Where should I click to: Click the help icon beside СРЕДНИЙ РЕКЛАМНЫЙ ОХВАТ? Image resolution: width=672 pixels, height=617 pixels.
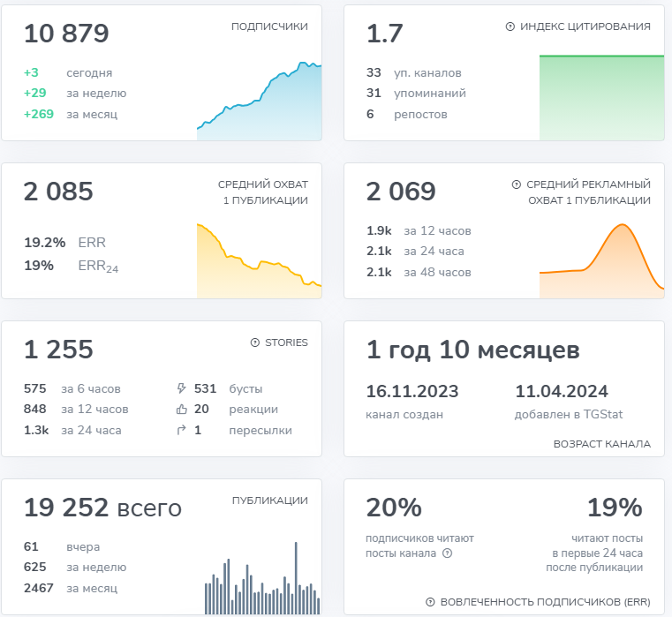pyautogui.click(x=516, y=184)
